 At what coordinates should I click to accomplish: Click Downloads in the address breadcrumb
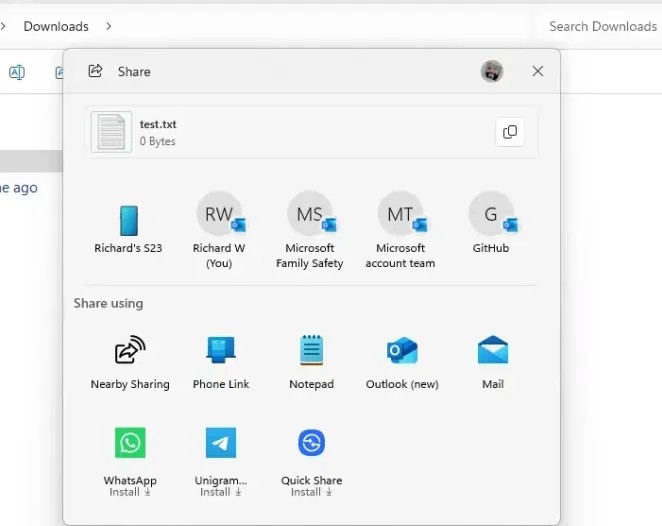click(x=56, y=26)
